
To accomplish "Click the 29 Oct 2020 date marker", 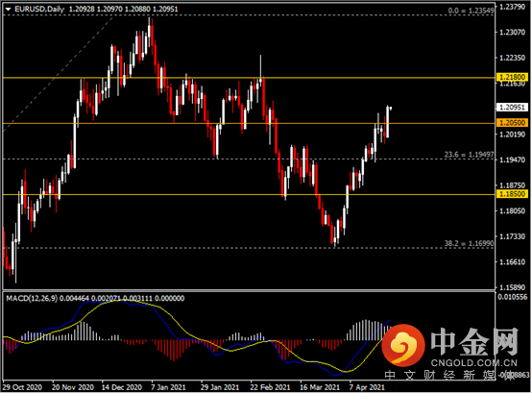I will pos(22,387).
